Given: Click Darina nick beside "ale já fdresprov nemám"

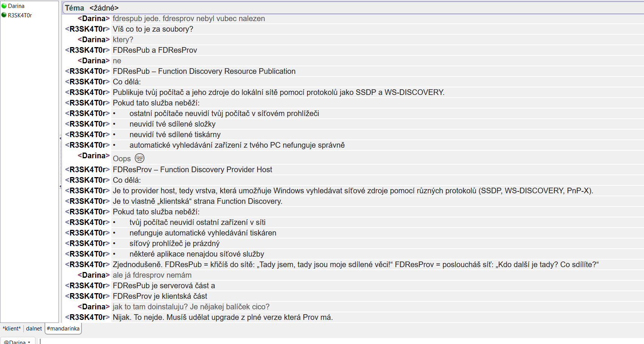Looking at the screenshot, I should 94,275.
